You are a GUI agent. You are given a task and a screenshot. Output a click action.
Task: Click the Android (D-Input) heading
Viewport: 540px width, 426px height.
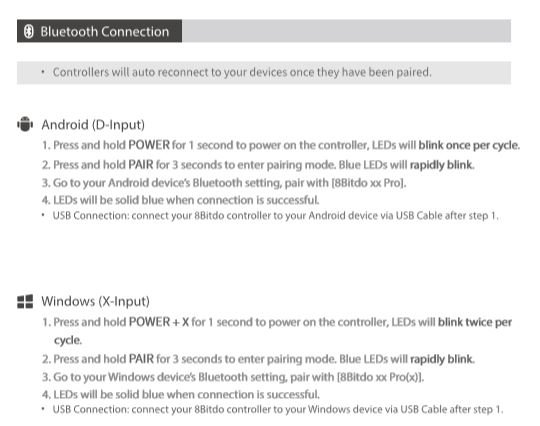click(x=93, y=125)
